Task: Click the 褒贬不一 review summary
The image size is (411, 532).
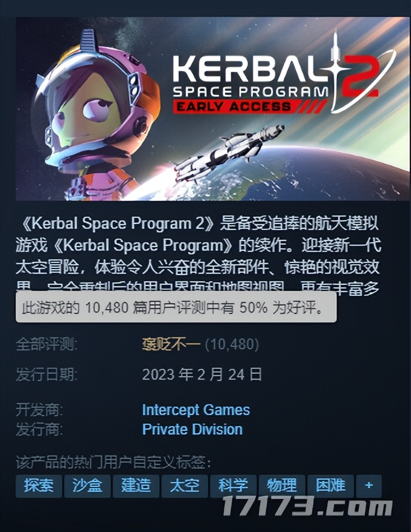Action: pyautogui.click(x=171, y=345)
